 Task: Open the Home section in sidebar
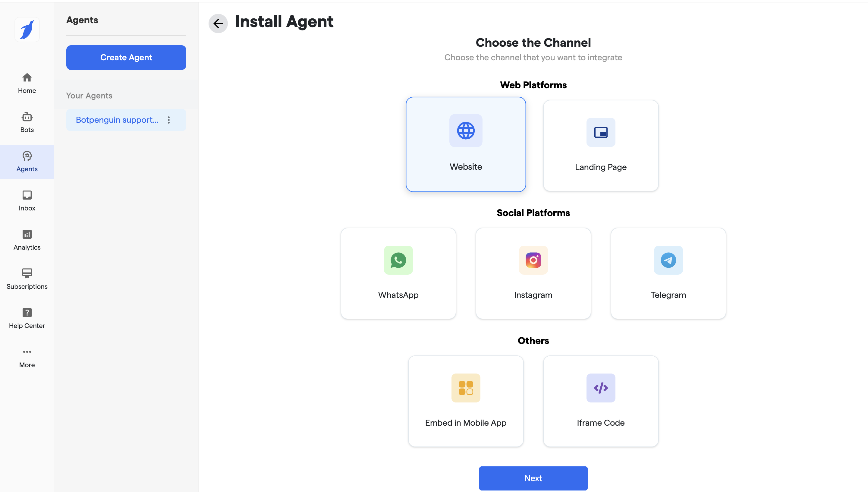27,83
